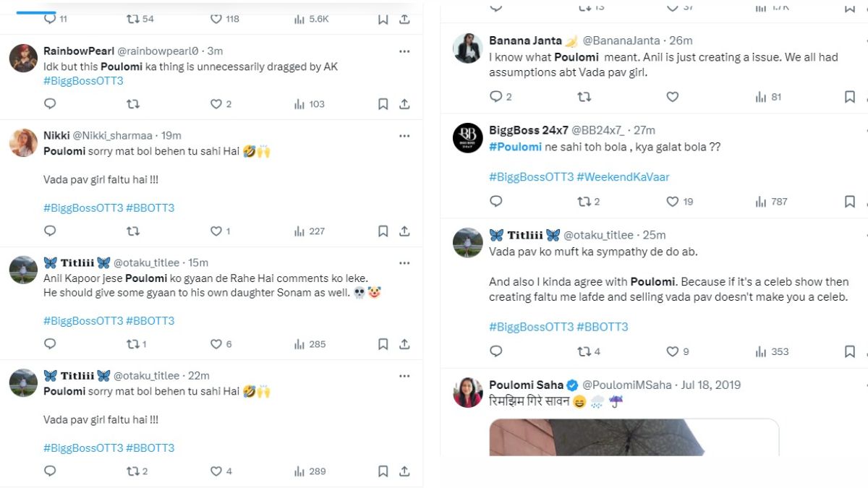Open more options on RainbowPearl's tweet
868x488 pixels.
point(404,51)
